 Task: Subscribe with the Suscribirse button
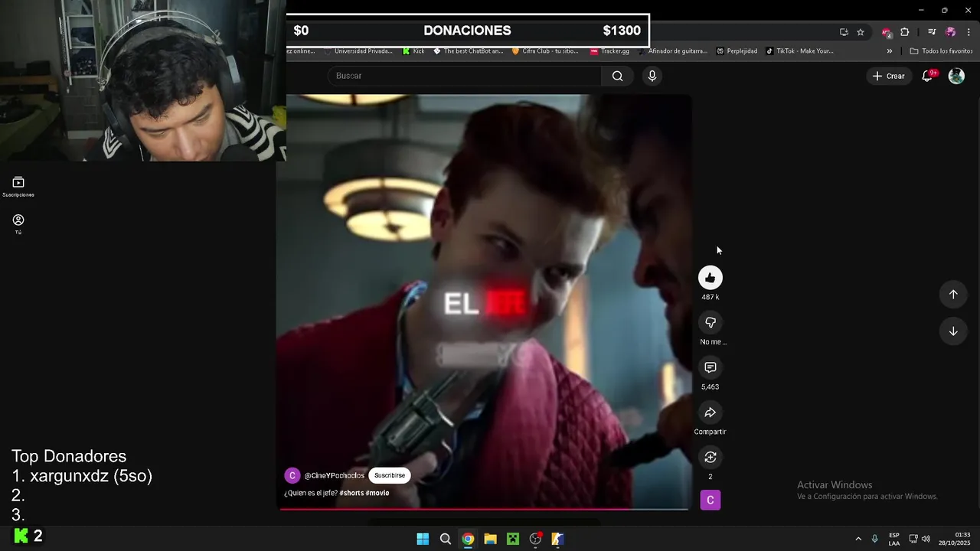coord(390,475)
